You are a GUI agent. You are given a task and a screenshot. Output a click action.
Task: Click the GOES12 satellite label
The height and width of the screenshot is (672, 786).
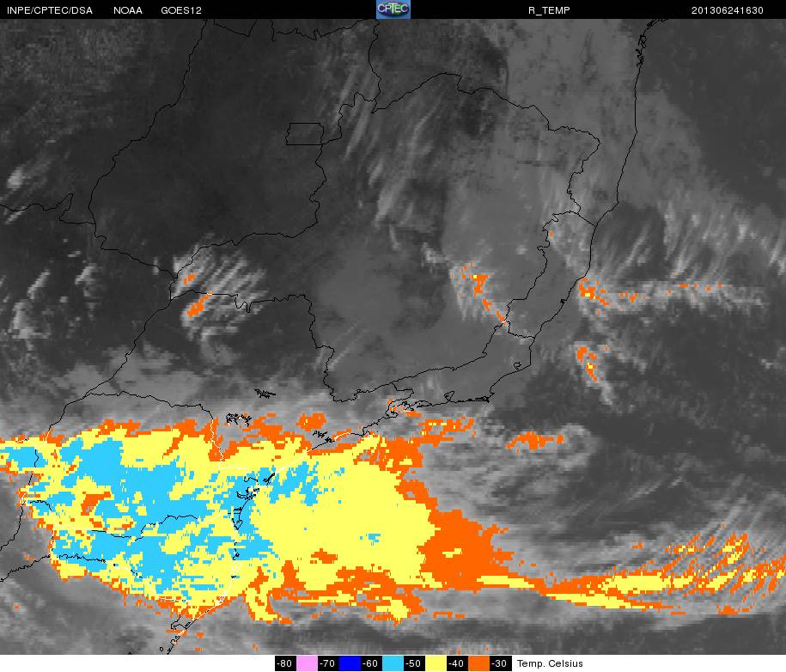(x=181, y=10)
